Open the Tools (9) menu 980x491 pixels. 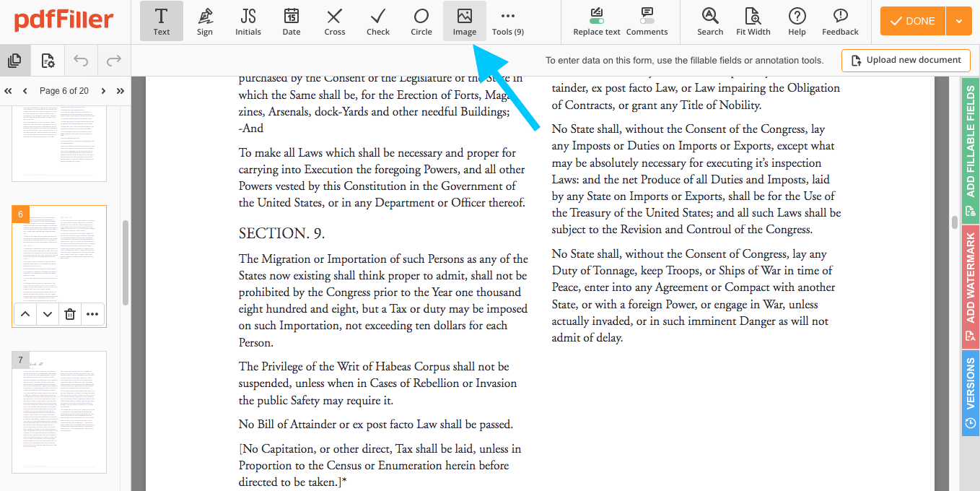click(x=507, y=21)
